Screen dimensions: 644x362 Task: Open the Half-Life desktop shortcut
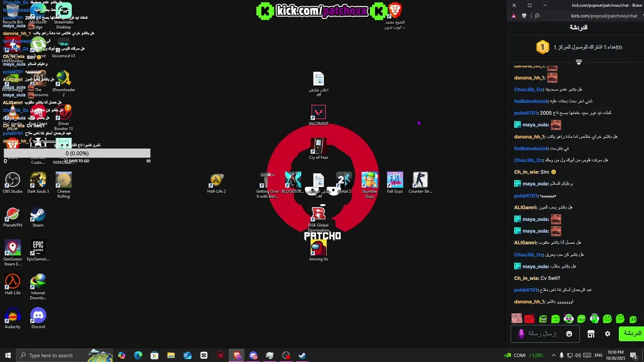pyautogui.click(x=13, y=285)
